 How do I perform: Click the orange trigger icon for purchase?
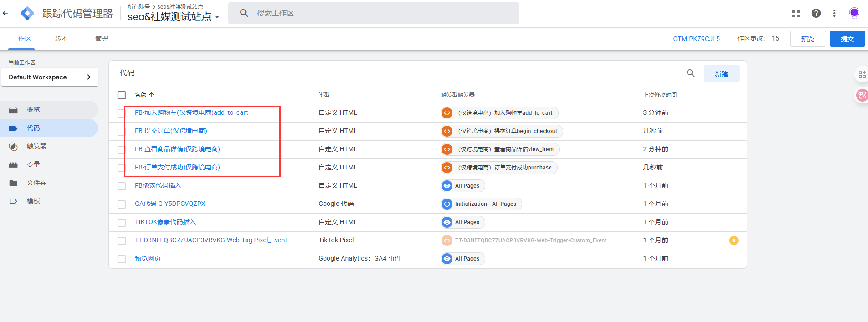pyautogui.click(x=447, y=168)
